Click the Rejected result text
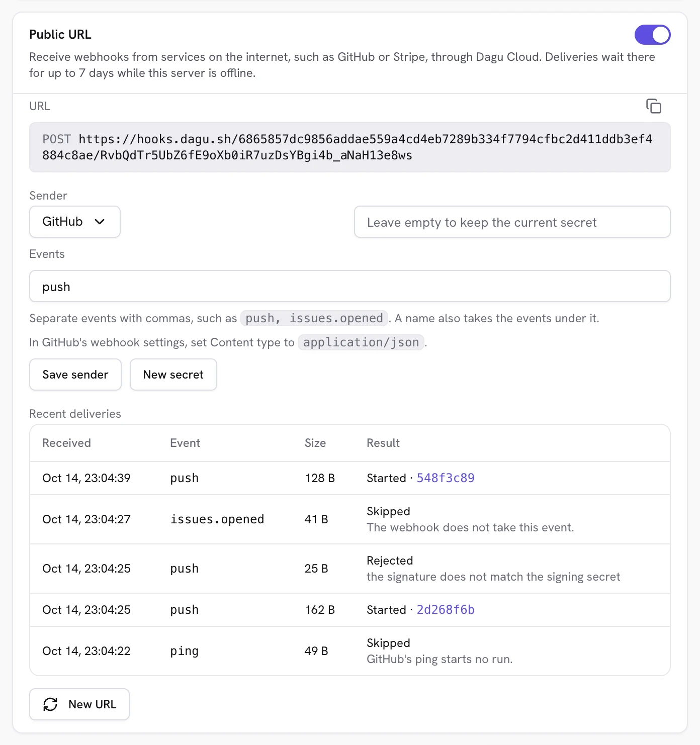 pos(390,561)
